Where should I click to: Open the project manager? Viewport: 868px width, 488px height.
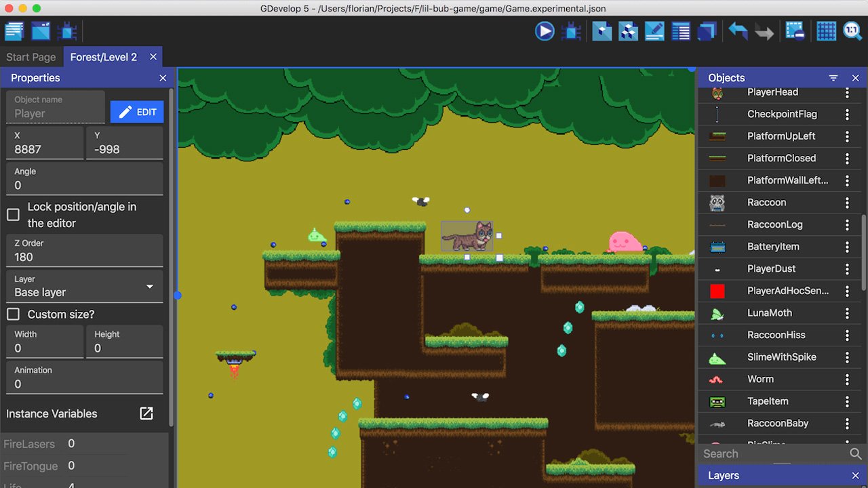14,30
